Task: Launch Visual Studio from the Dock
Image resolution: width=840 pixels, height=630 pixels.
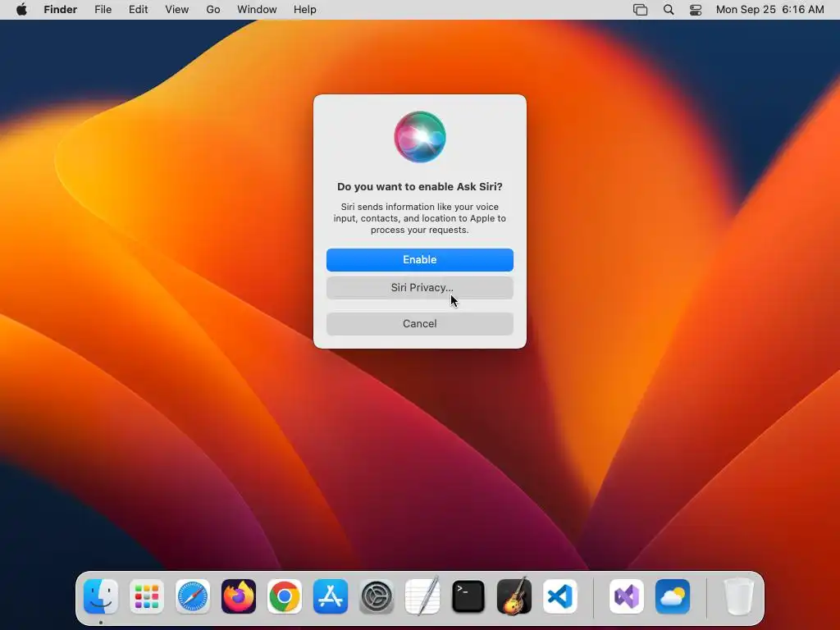Action: (x=627, y=596)
